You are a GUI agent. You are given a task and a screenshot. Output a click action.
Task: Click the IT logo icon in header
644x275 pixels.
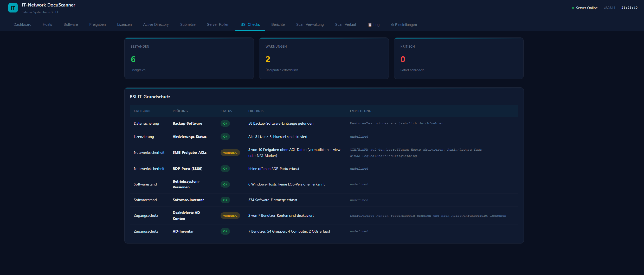click(x=13, y=8)
